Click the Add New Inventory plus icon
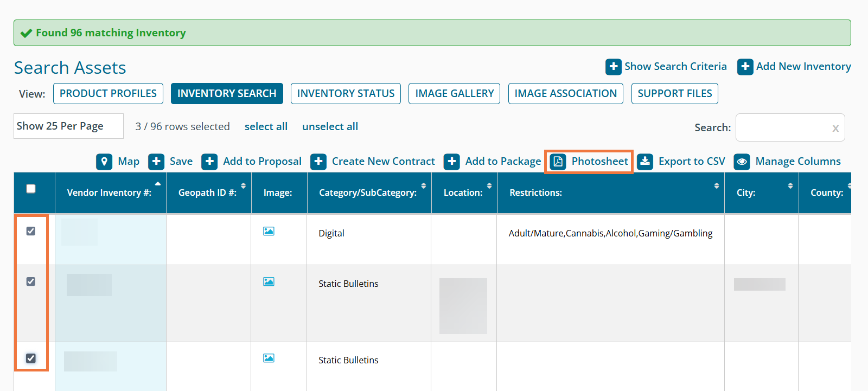The height and width of the screenshot is (391, 868). point(745,67)
